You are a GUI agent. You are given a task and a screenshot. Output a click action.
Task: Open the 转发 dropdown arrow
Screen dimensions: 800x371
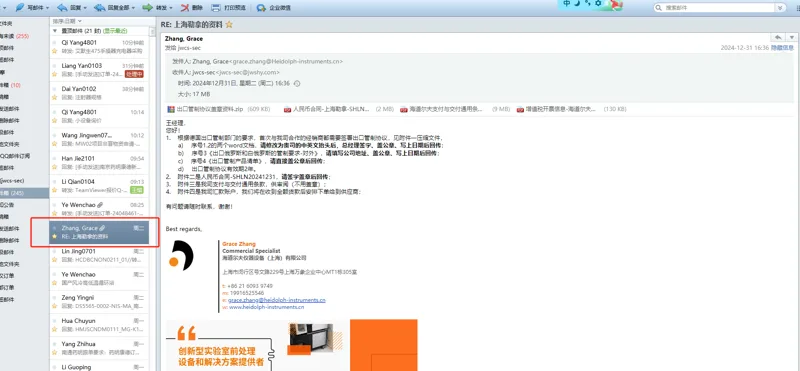point(170,8)
